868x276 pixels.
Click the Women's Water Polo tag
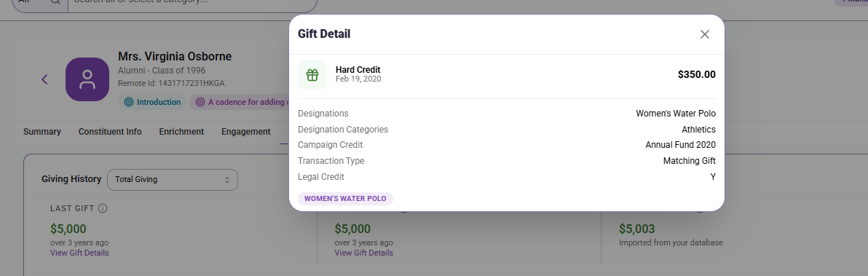click(345, 199)
